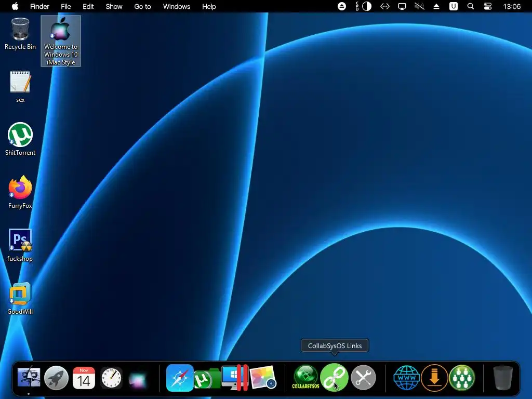Open the green uTorrent folder in dock
532x399 pixels.
[x=207, y=379]
